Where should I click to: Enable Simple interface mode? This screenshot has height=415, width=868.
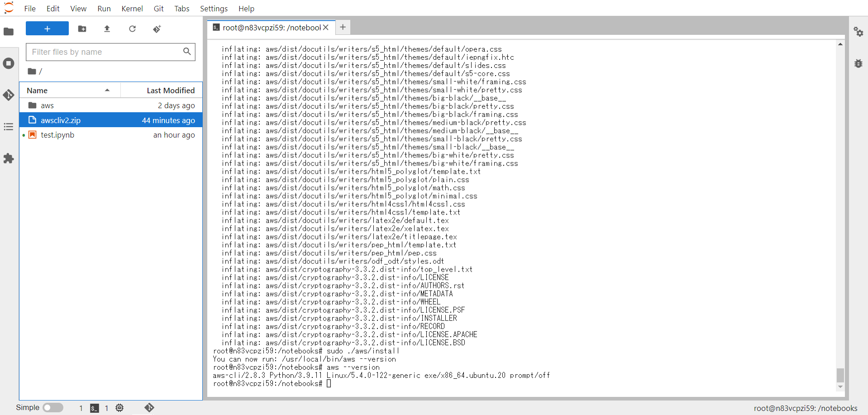(x=52, y=407)
